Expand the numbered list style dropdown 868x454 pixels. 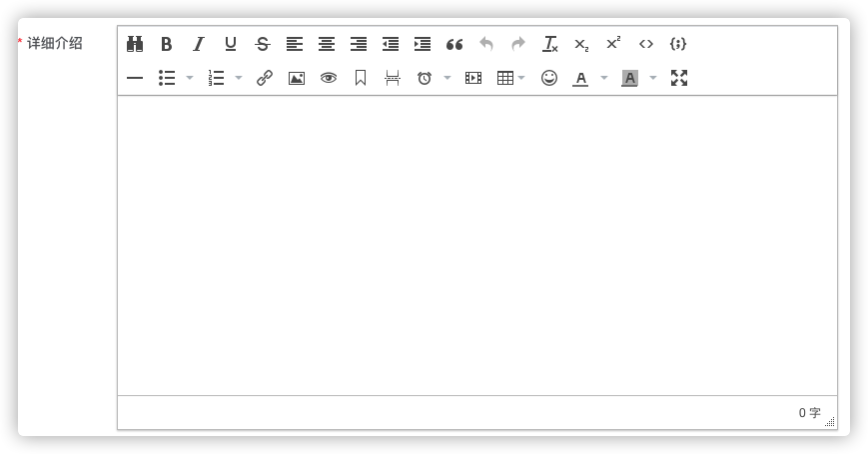click(239, 78)
